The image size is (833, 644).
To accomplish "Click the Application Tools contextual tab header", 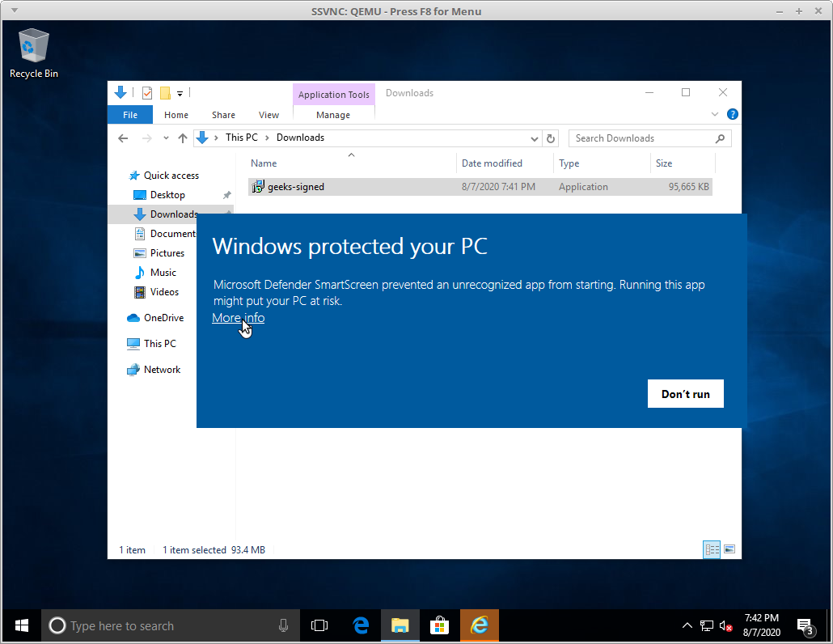I will [x=334, y=95].
